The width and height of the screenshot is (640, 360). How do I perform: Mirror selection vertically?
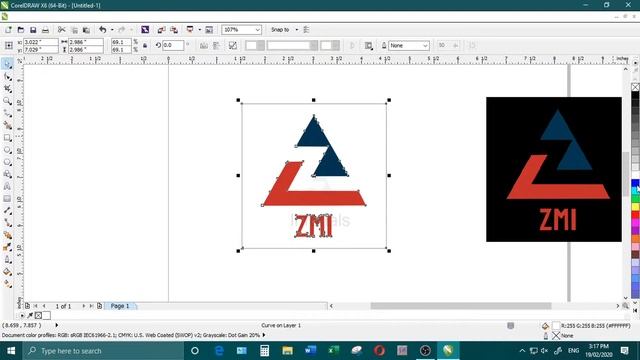coord(216,46)
